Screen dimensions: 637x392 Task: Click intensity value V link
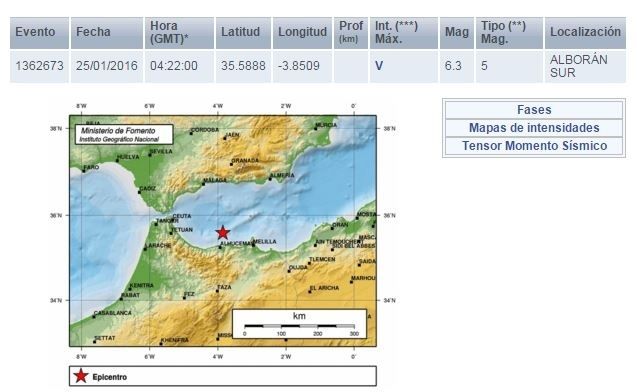pyautogui.click(x=379, y=66)
